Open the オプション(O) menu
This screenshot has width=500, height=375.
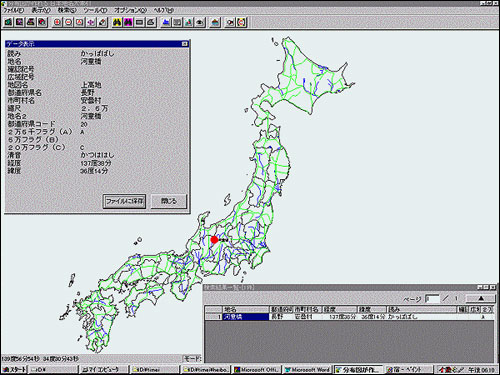click(x=130, y=10)
